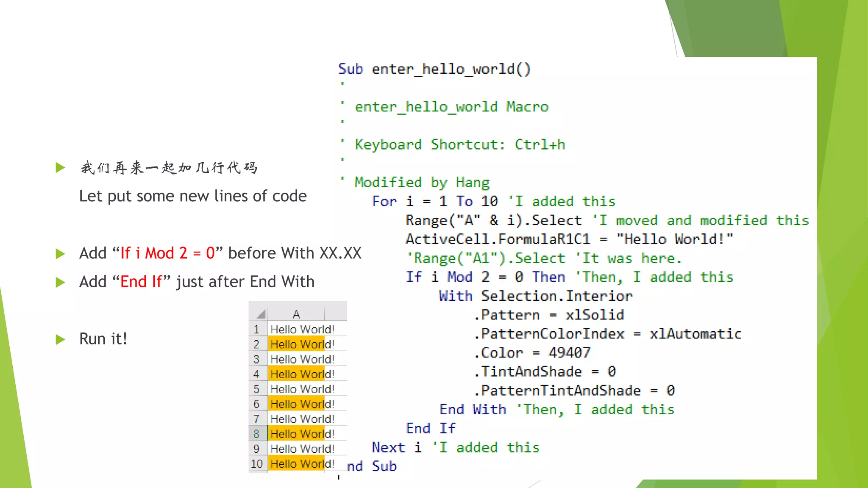Click the '.Pattern = xlSolid' line
Image resolution: width=868 pixels, height=488 pixels.
[x=548, y=315]
